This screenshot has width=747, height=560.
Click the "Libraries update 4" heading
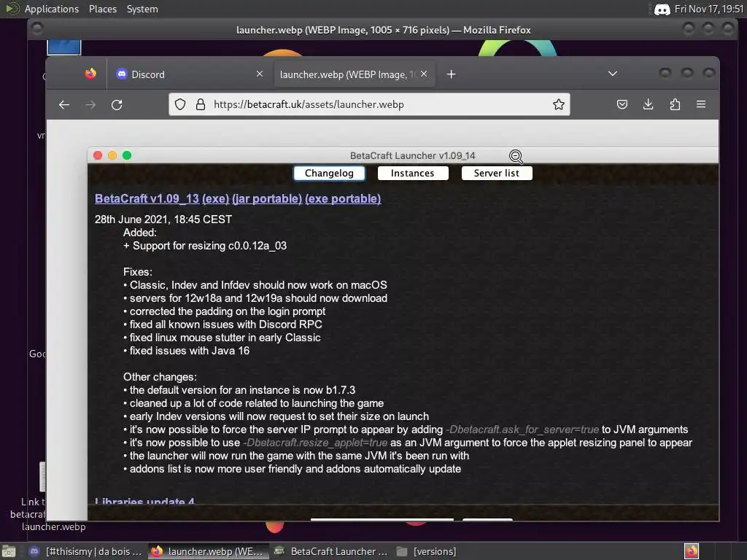[x=144, y=502]
